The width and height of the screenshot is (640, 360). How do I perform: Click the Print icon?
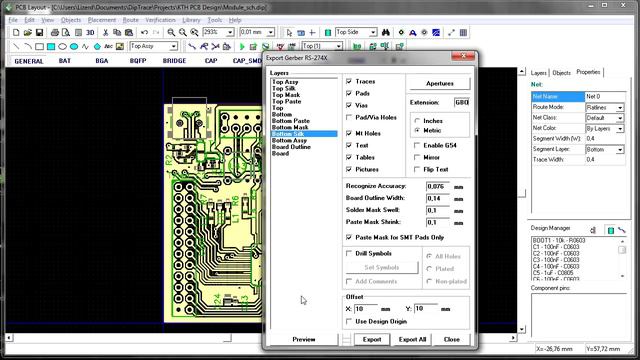pyautogui.click(x=55, y=32)
